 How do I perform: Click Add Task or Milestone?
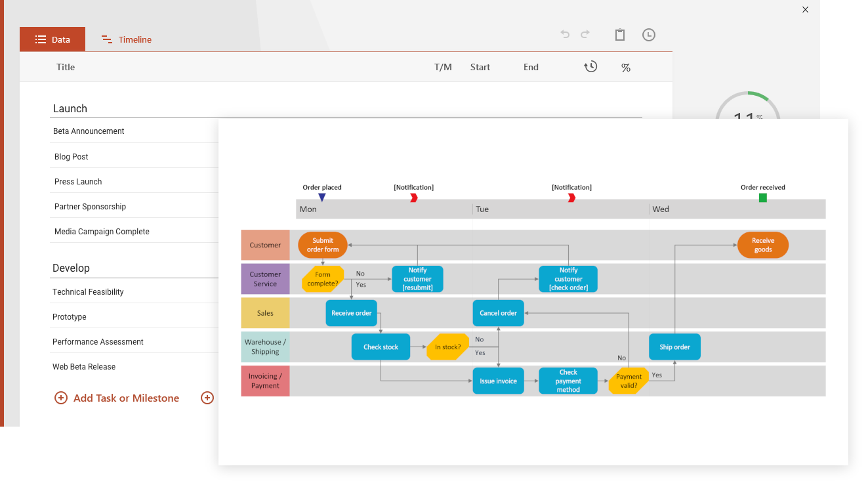tap(125, 398)
